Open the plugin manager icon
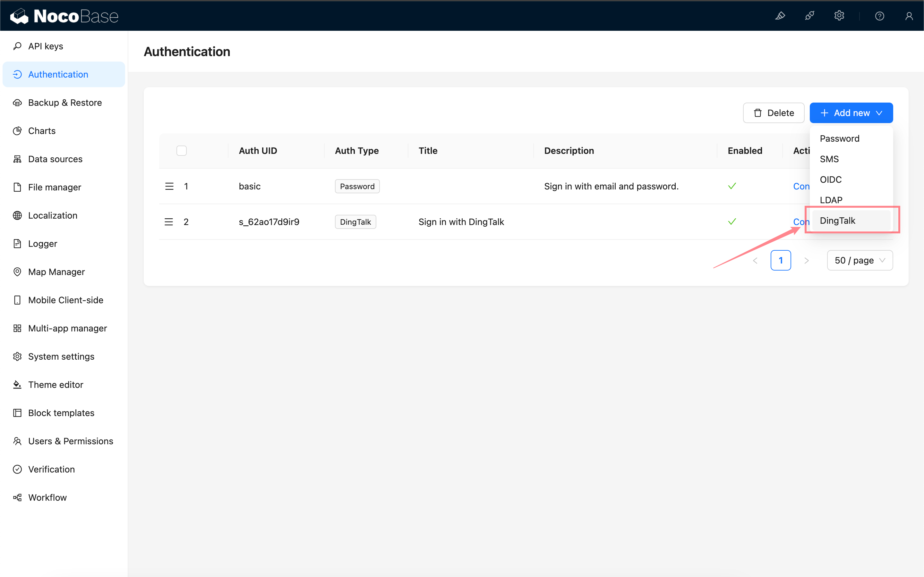 tap(809, 16)
